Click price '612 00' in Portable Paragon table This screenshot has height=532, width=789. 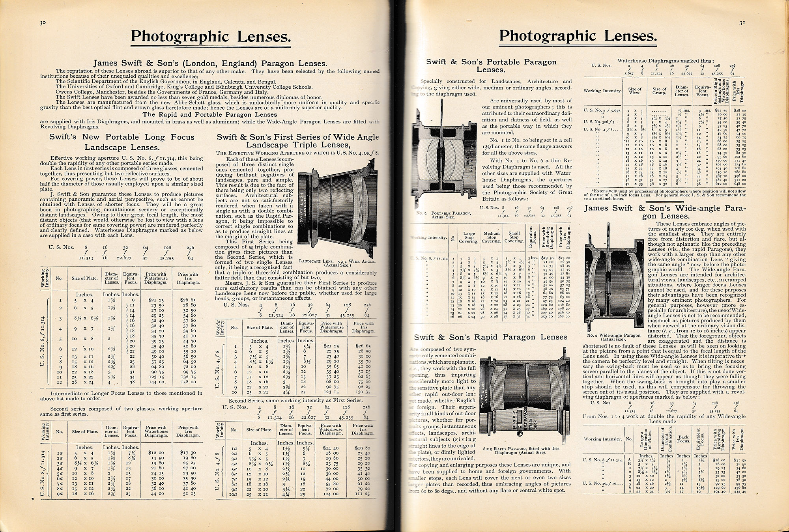point(720,184)
